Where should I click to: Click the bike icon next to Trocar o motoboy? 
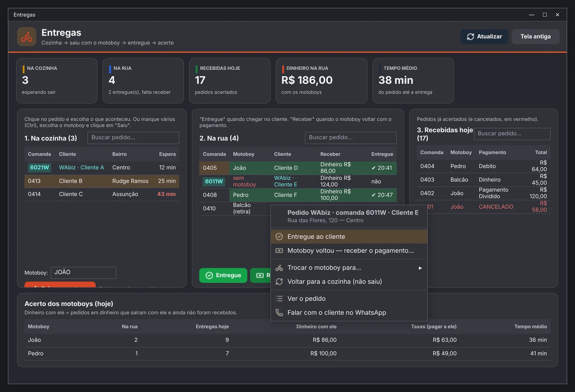(279, 268)
